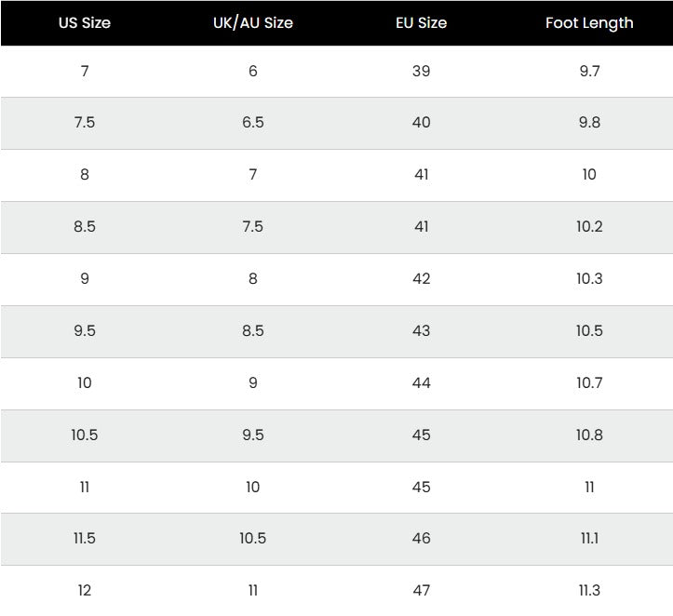Screen dimensions: 673x616
Task: Select EU size 46 cell
Action: pos(421,539)
